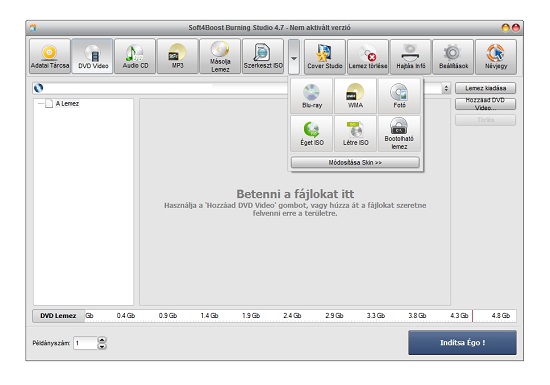
Task: Click the 4.3 Gb capacity marker
Action: (x=459, y=316)
